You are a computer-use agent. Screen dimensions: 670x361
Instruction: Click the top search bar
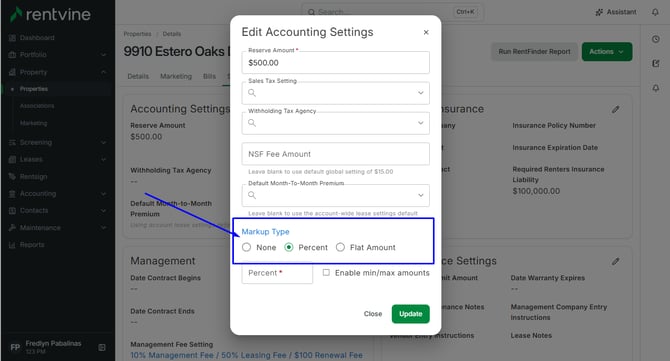pos(392,12)
